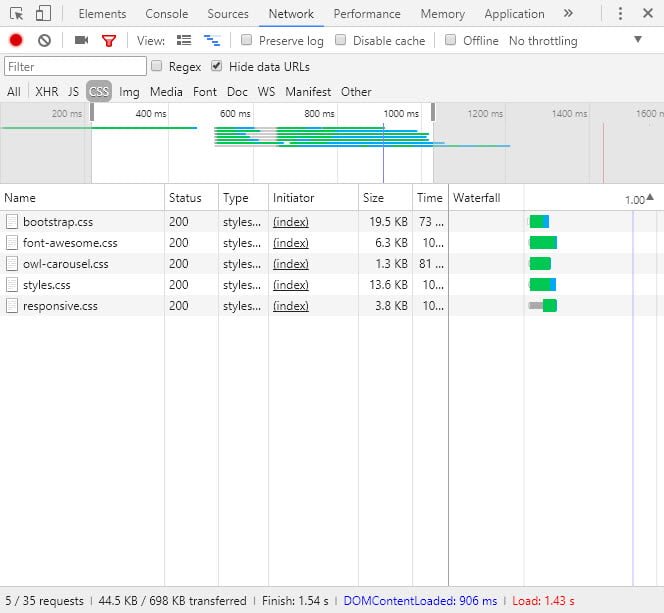Open the (index) initiator link for bootstrap.css
Image resolution: width=664 pixels, height=613 pixels.
click(291, 222)
